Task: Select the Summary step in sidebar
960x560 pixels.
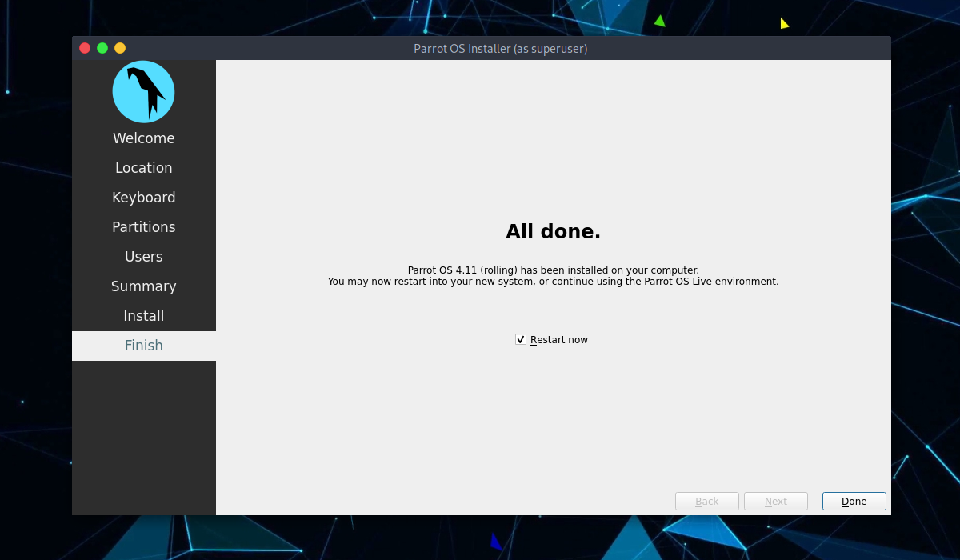Action: click(x=144, y=286)
